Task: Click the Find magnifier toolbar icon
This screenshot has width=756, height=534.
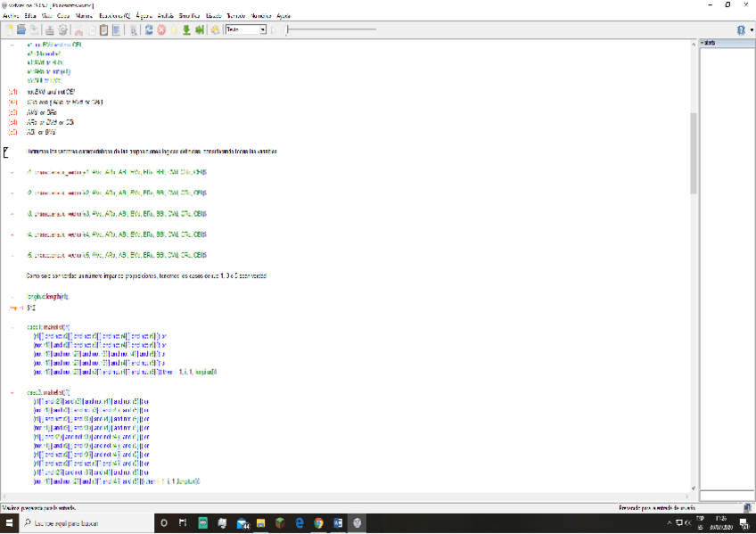Action: point(134,29)
